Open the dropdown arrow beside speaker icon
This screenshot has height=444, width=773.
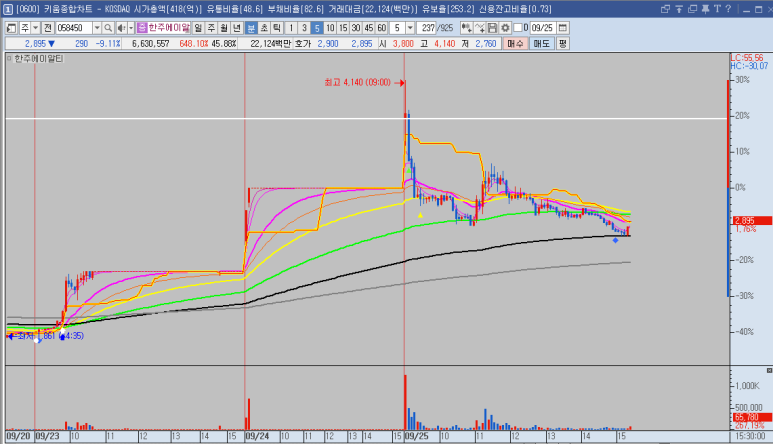click(131, 28)
